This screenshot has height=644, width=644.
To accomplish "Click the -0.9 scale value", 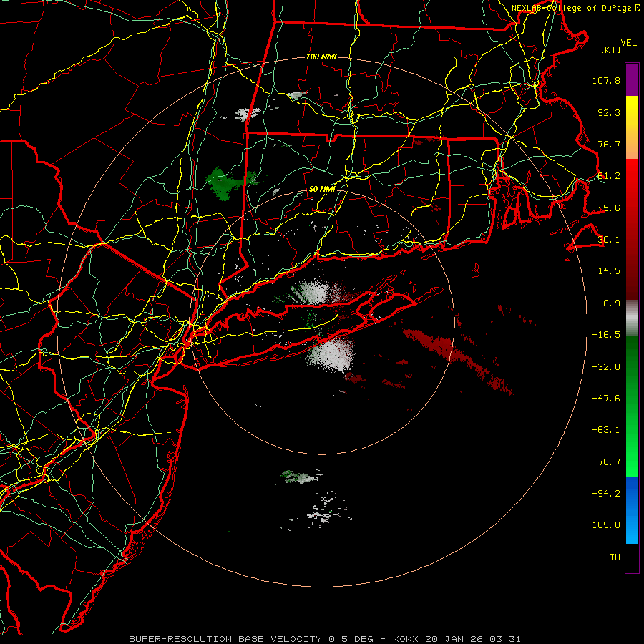I will (x=609, y=303).
